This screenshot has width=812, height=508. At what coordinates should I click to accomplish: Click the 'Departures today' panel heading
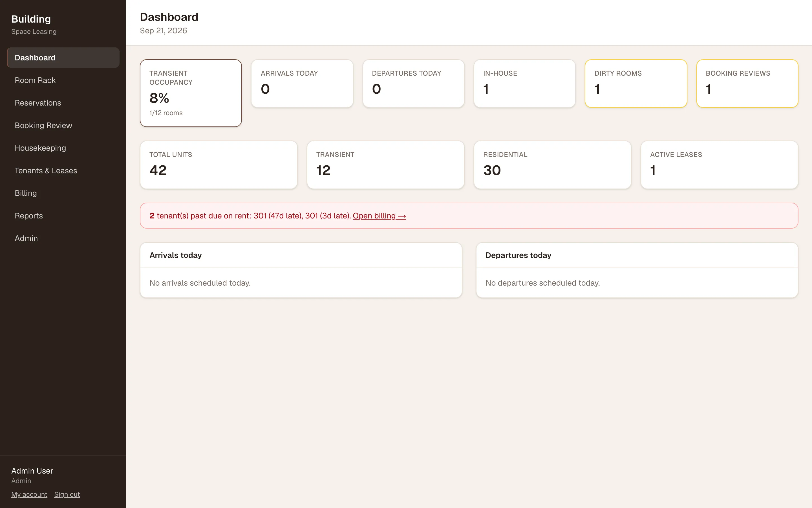518,255
